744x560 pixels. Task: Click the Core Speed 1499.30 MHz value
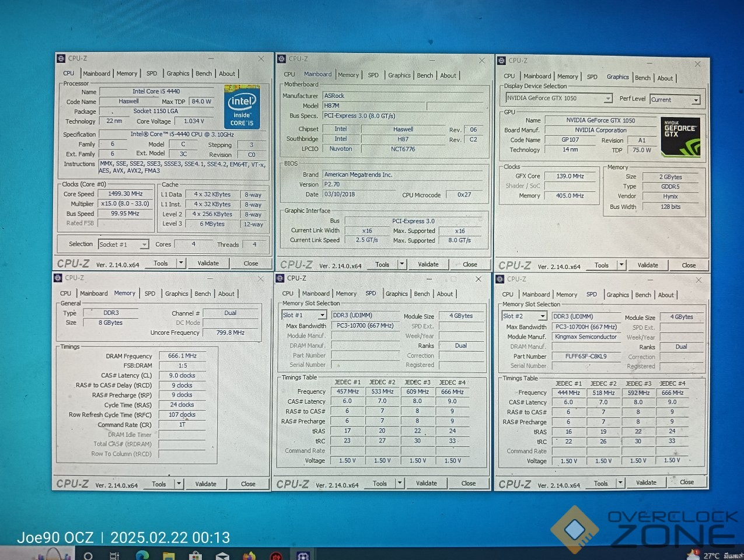[x=126, y=194]
